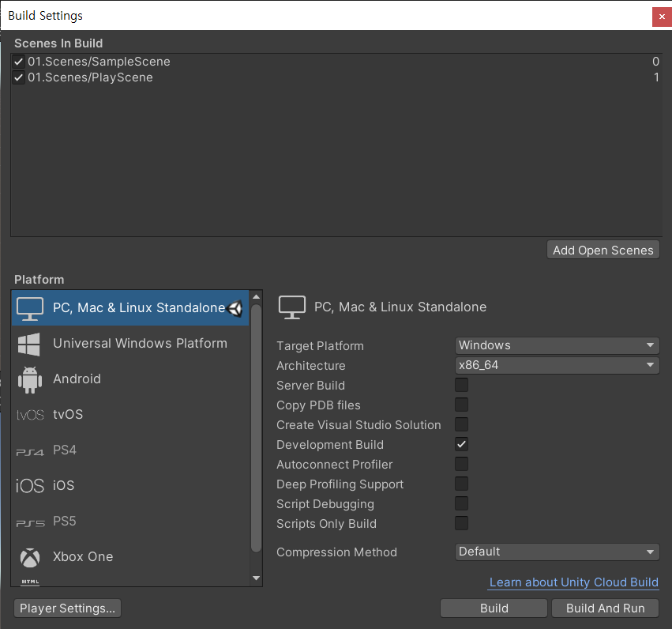Click the platform list scroll down arrow
The image size is (672, 629).
click(x=256, y=578)
